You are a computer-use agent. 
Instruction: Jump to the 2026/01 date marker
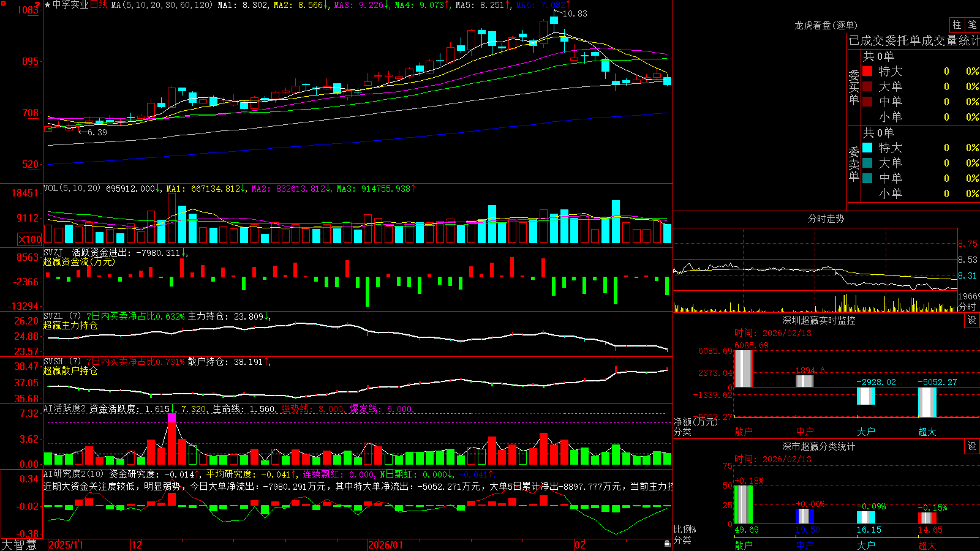(386, 545)
